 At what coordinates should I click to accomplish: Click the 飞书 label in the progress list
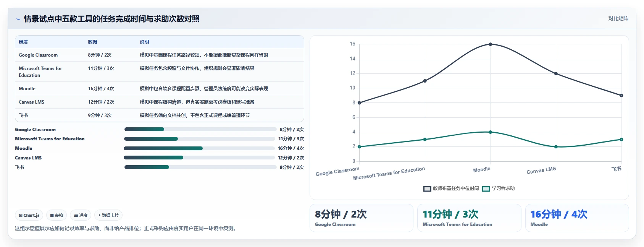click(19, 167)
